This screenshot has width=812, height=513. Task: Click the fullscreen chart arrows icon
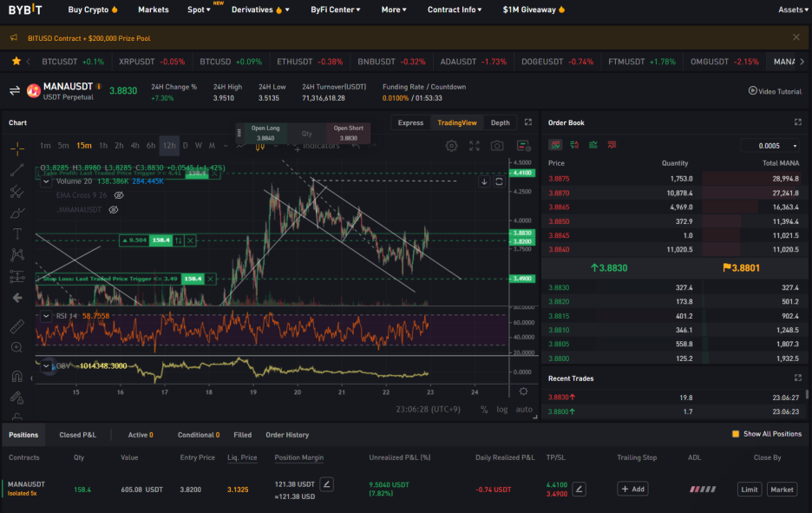pos(475,146)
